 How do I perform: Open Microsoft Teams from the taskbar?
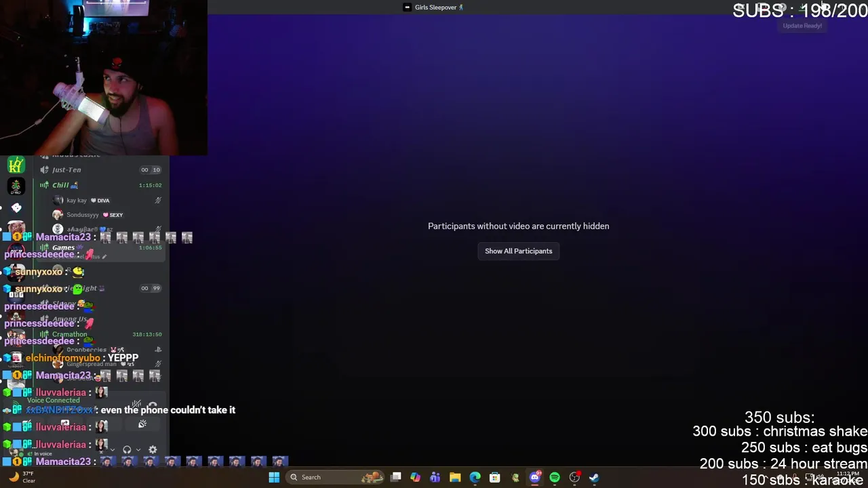(435, 477)
